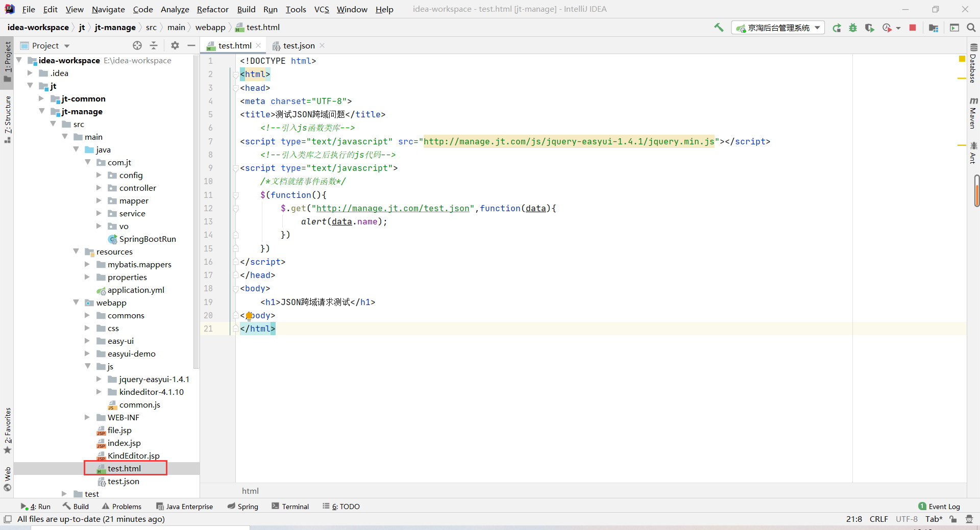The image size is (980, 530).
Task: Collapse the jt-manage module
Action: 42,111
